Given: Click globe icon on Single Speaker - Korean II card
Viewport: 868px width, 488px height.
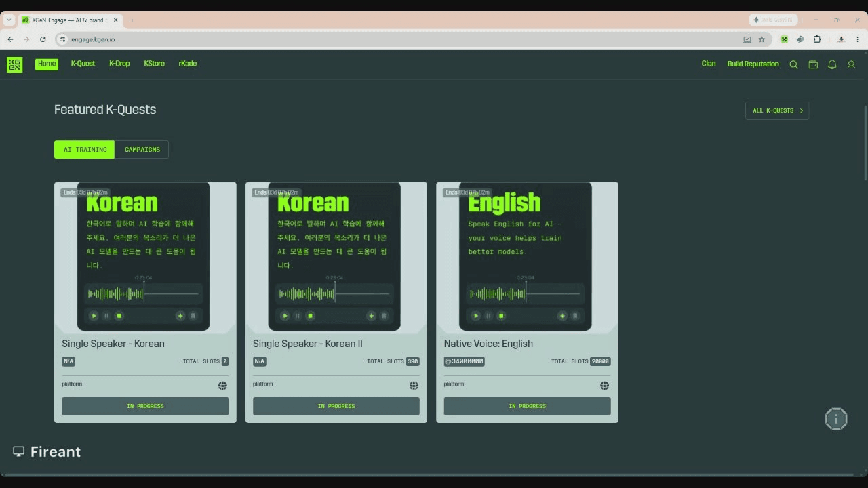Looking at the screenshot, I should (414, 386).
